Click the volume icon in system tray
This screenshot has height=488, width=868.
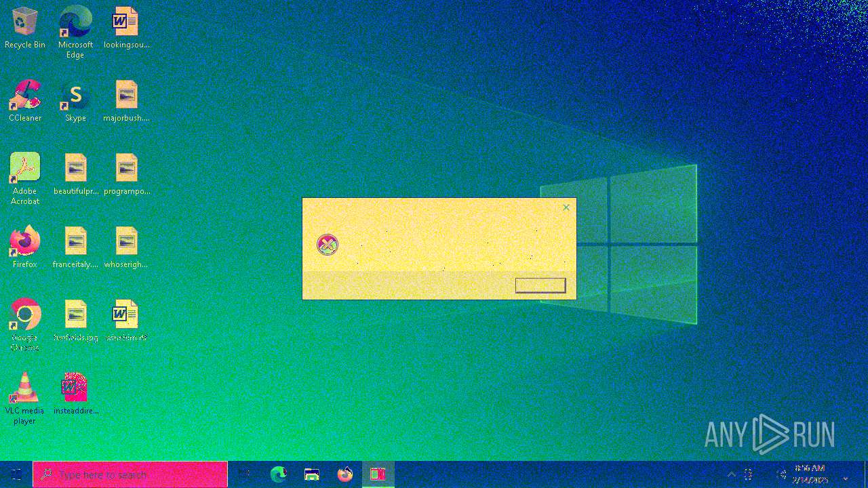pyautogui.click(x=781, y=474)
